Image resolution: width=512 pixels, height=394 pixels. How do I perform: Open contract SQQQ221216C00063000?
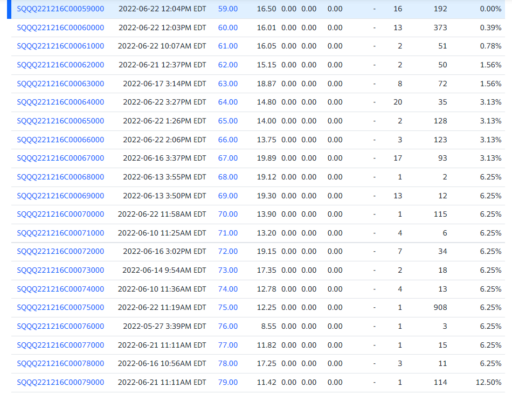pos(60,84)
